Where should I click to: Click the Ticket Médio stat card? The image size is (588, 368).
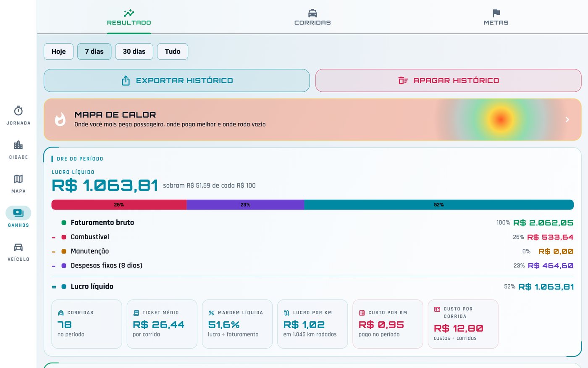point(162,324)
